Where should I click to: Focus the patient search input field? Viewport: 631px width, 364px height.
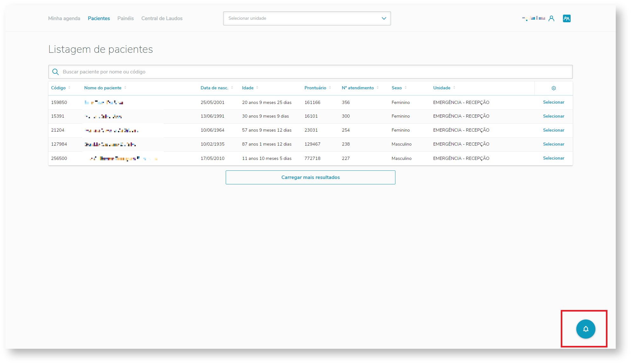[315, 72]
